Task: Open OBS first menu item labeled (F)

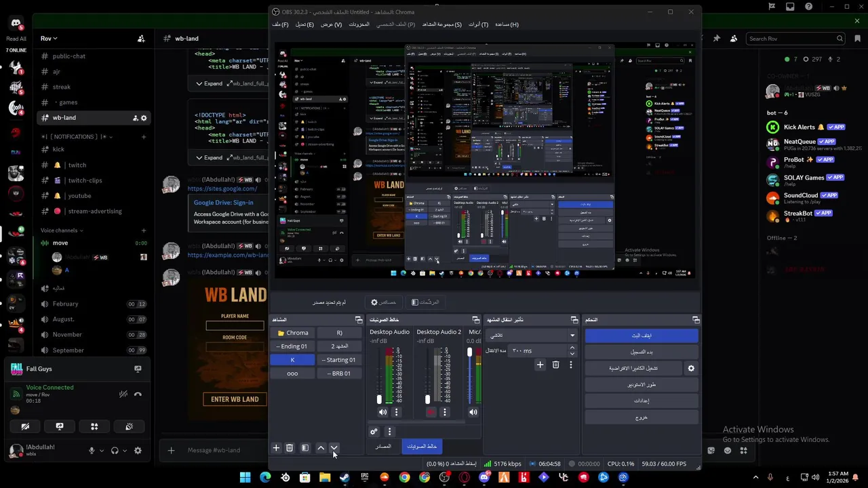Action: [x=280, y=24]
